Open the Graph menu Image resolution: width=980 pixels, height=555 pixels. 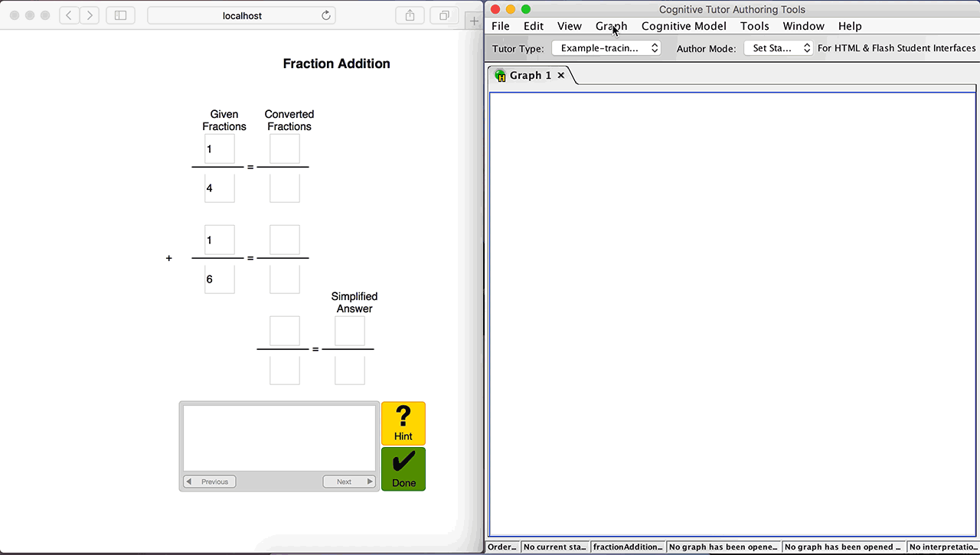pos(611,26)
